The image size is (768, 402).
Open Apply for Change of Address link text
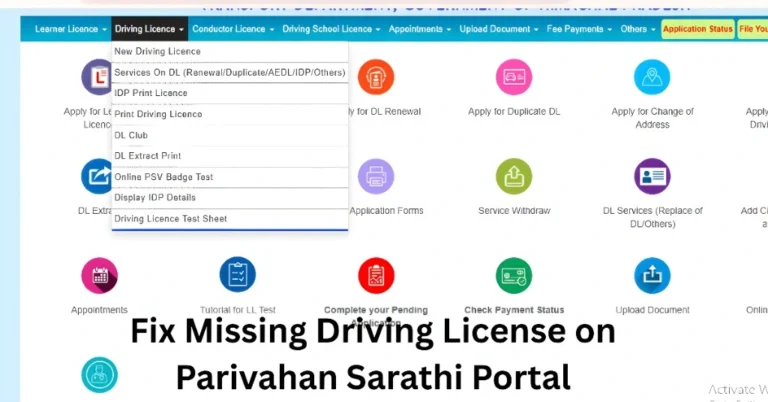652,118
